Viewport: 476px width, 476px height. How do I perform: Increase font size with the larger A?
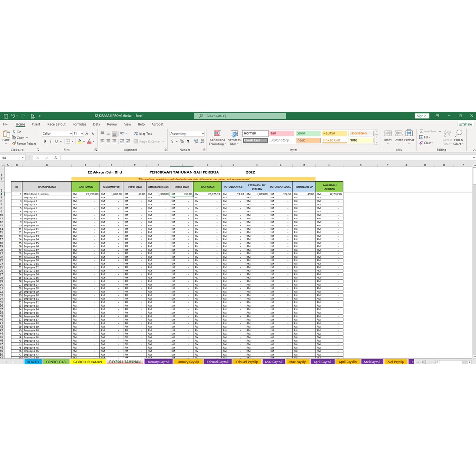pyautogui.click(x=87, y=133)
